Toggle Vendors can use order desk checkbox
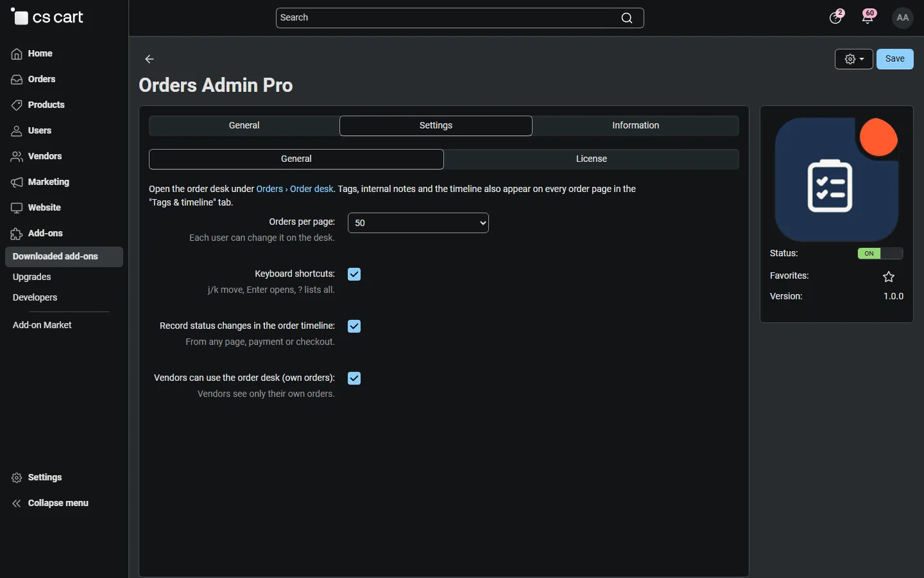Viewport: 924px width, 578px height. click(355, 379)
